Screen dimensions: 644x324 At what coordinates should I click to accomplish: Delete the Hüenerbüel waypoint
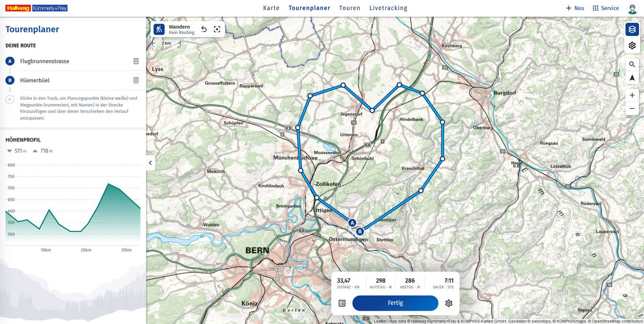pyautogui.click(x=136, y=80)
